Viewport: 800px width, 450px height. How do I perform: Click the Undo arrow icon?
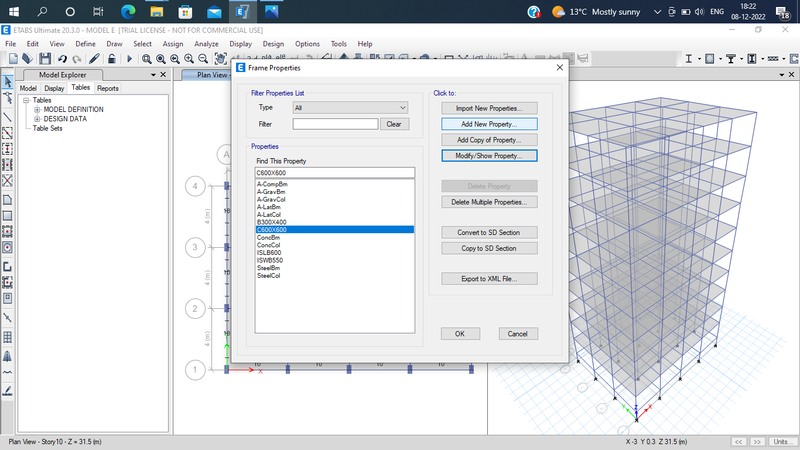(x=62, y=59)
